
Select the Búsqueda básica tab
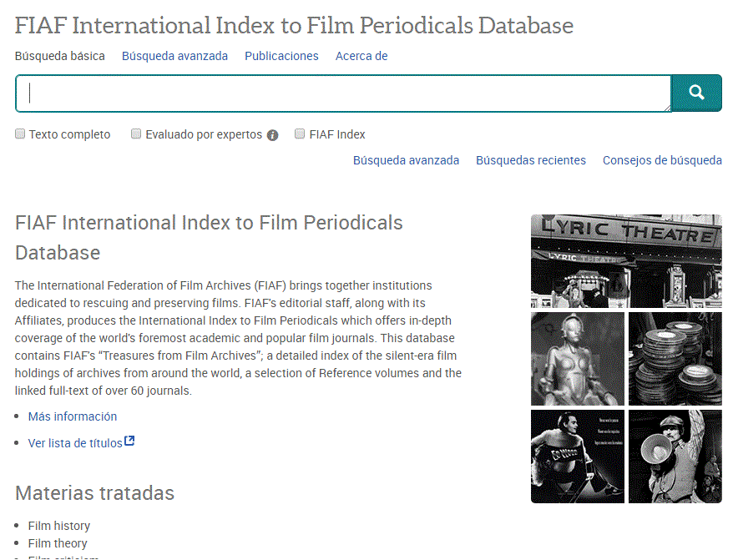coord(60,56)
